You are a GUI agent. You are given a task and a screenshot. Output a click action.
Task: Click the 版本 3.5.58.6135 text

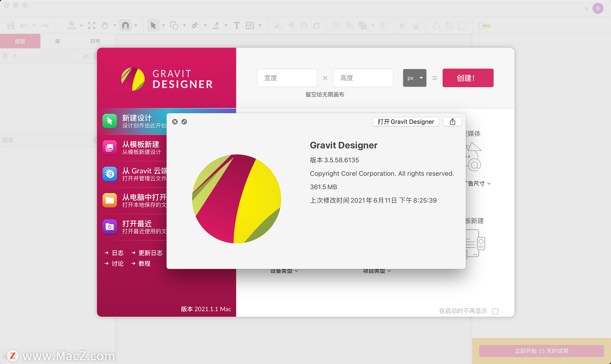point(334,160)
